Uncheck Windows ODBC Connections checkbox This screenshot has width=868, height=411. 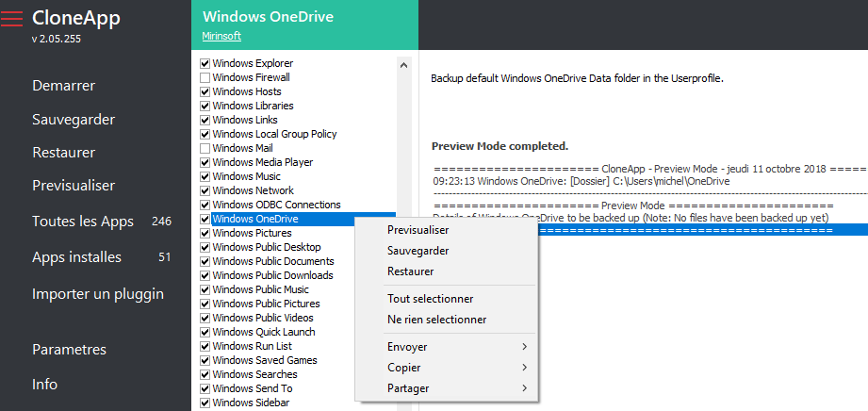[205, 205]
